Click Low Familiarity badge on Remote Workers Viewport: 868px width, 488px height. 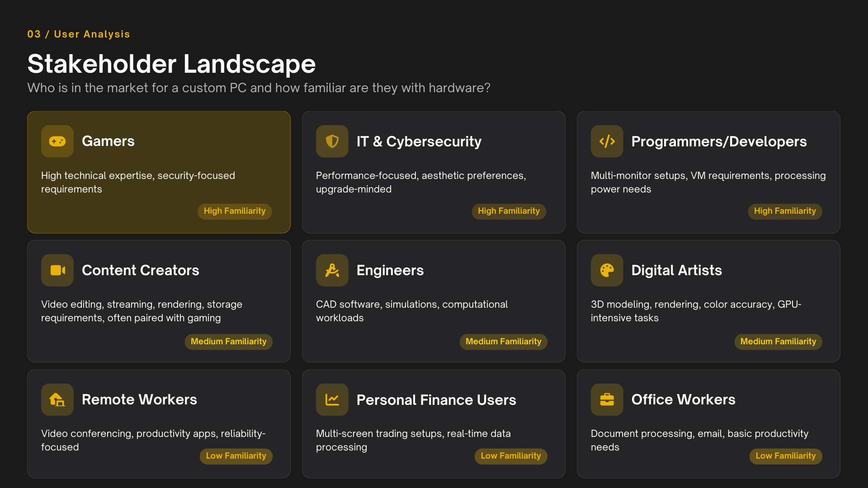click(236, 456)
